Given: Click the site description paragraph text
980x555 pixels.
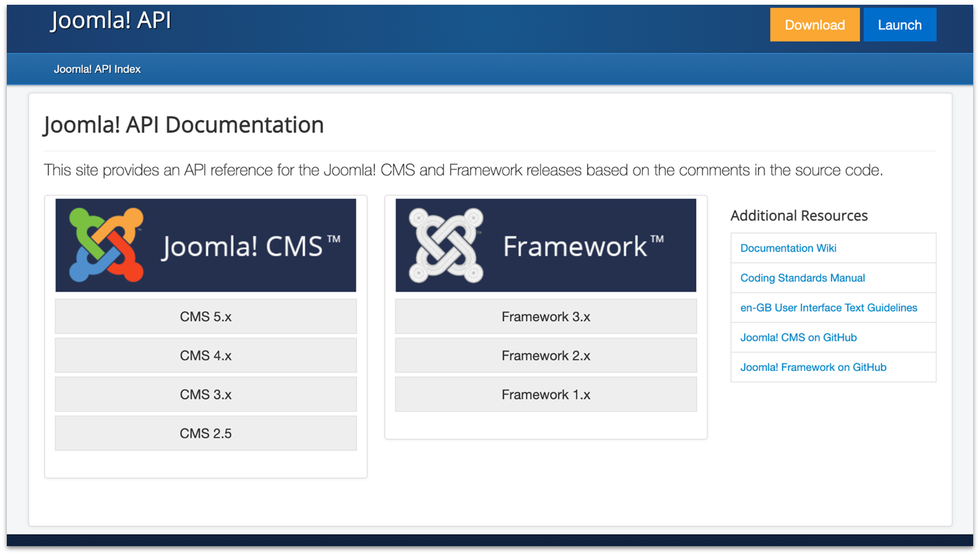Looking at the screenshot, I should pyautogui.click(x=463, y=170).
